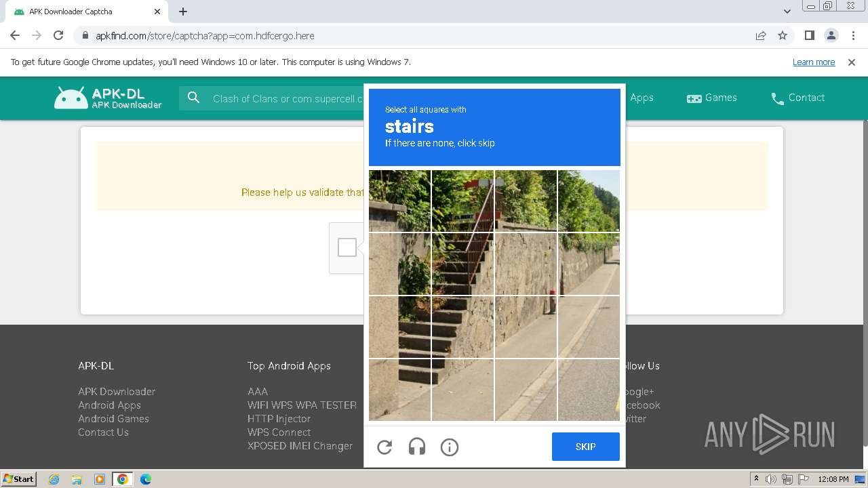This screenshot has width=868, height=488.
Task: Open the Windows Start button
Action: click(x=18, y=479)
